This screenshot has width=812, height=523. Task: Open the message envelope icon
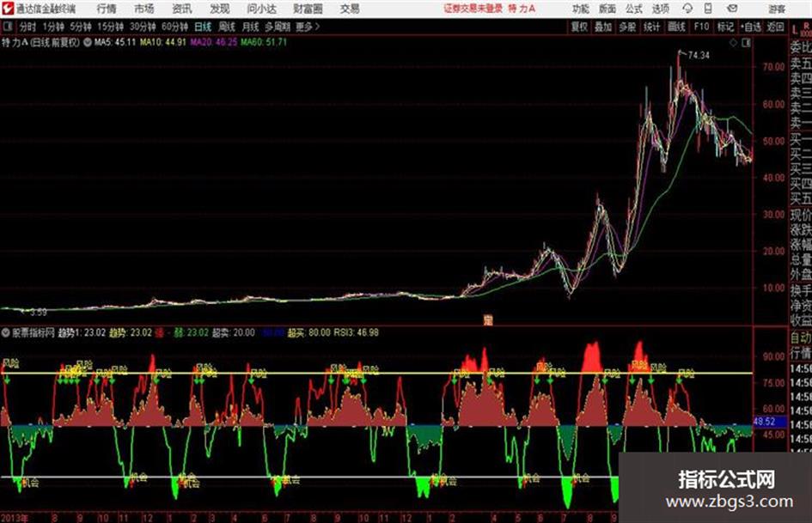click(x=732, y=9)
